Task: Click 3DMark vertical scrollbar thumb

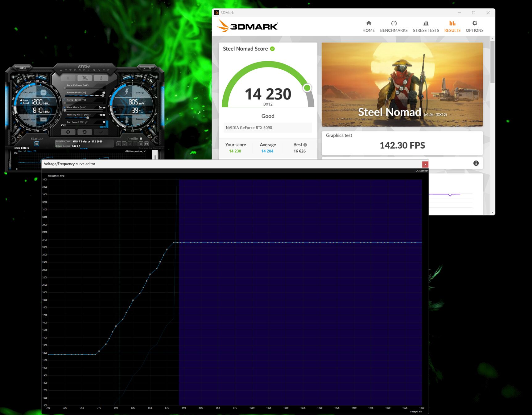Action: tap(492, 62)
